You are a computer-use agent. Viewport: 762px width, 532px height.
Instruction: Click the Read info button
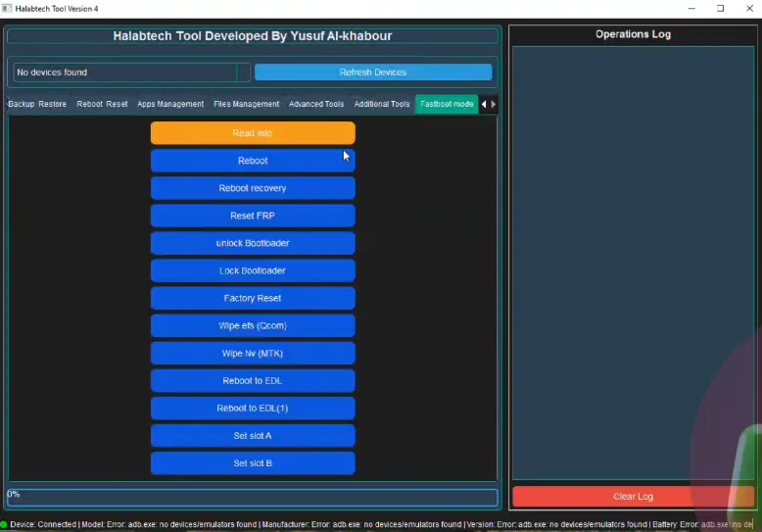point(253,133)
